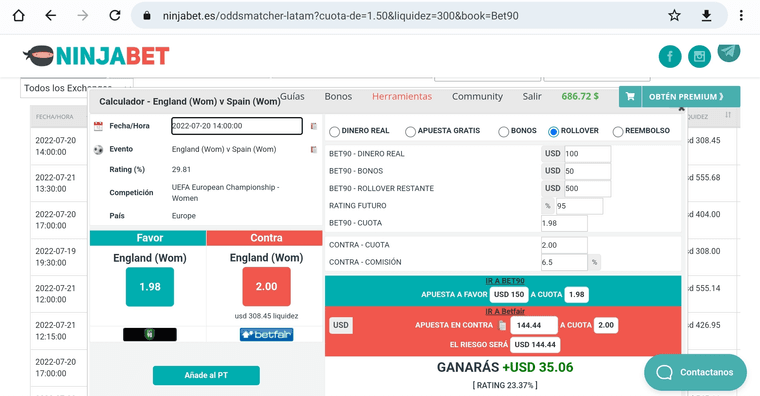Viewport: 760px width, 396px height.
Task: Click copy icon next to Evento name
Action: tap(314, 149)
